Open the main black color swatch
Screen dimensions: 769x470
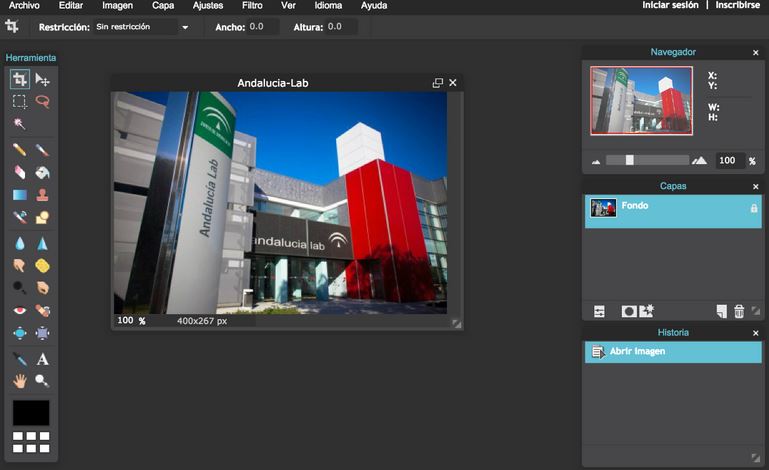click(x=31, y=413)
